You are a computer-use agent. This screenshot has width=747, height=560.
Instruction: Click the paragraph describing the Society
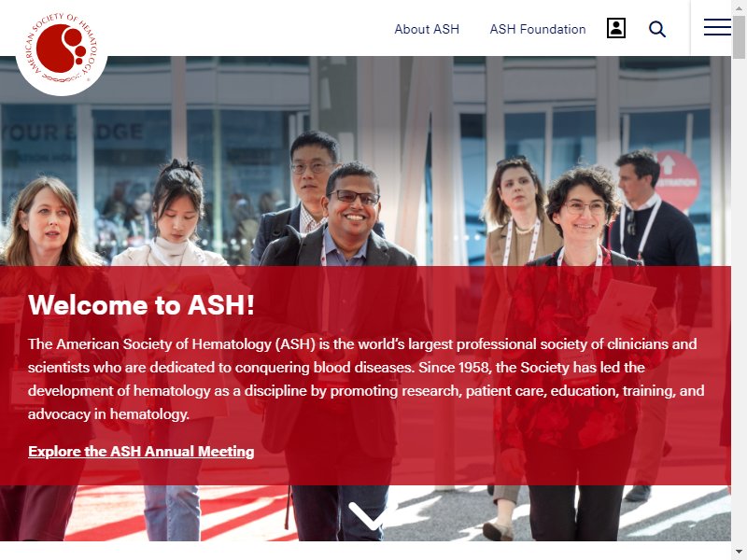[366, 379]
